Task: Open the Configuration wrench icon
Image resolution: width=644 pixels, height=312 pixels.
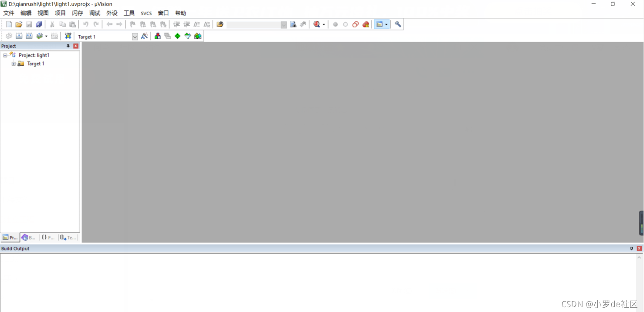Action: (x=398, y=24)
